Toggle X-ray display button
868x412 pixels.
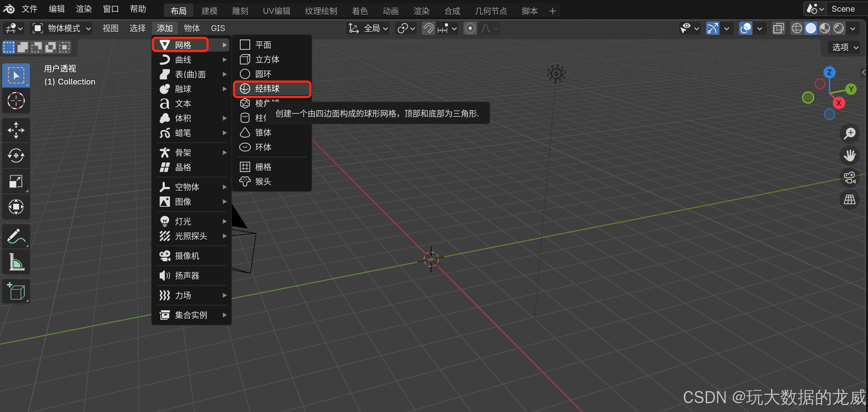(x=778, y=28)
